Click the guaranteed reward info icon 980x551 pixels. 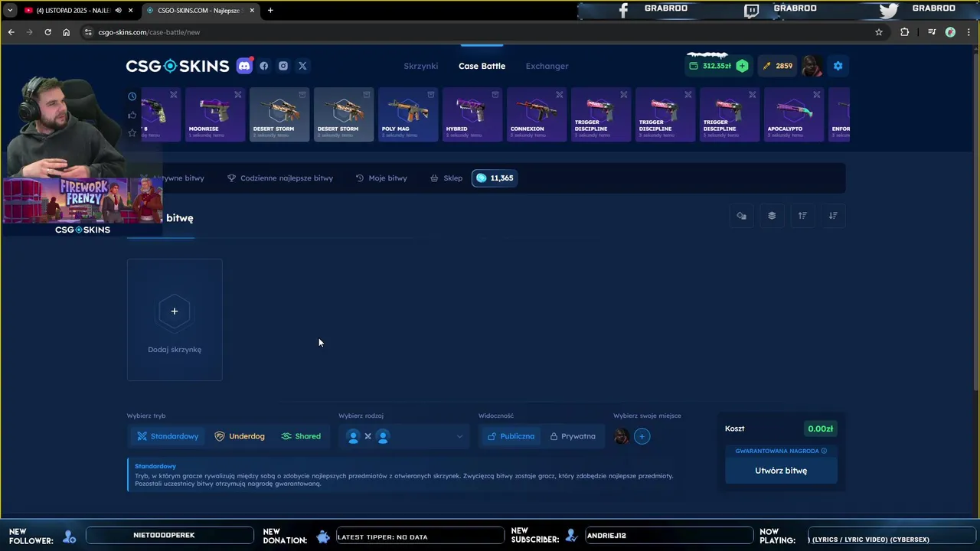824,451
